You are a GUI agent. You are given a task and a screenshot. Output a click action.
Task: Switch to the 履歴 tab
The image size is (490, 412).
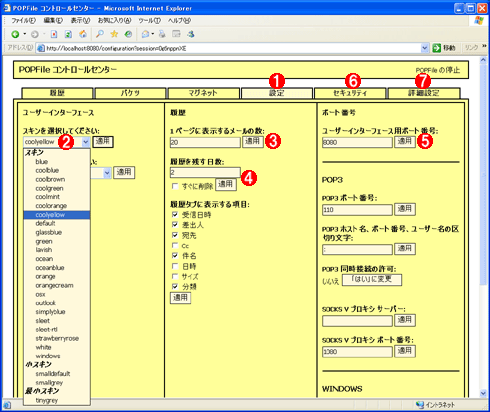(57, 93)
